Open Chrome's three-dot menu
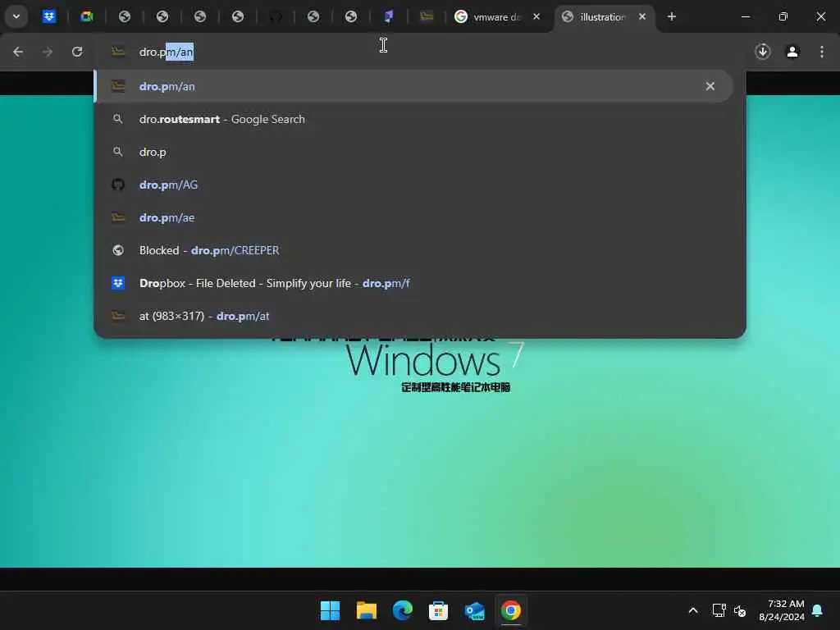840x630 pixels. [822, 52]
